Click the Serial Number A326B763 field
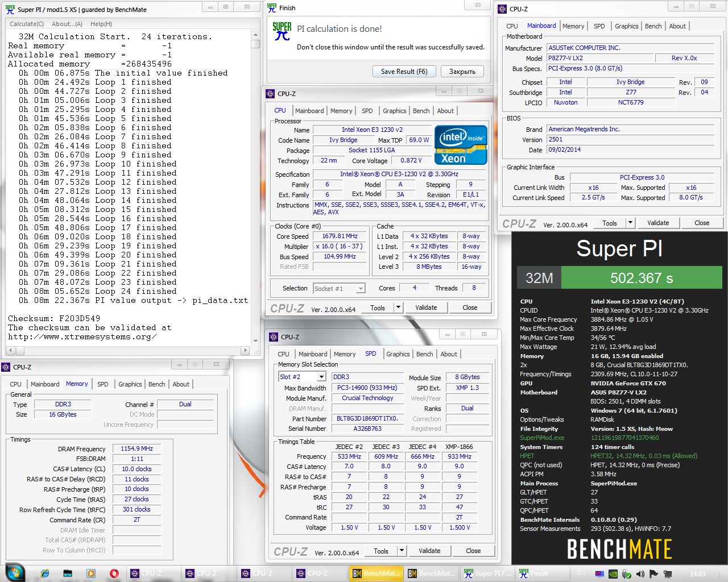 367,429
